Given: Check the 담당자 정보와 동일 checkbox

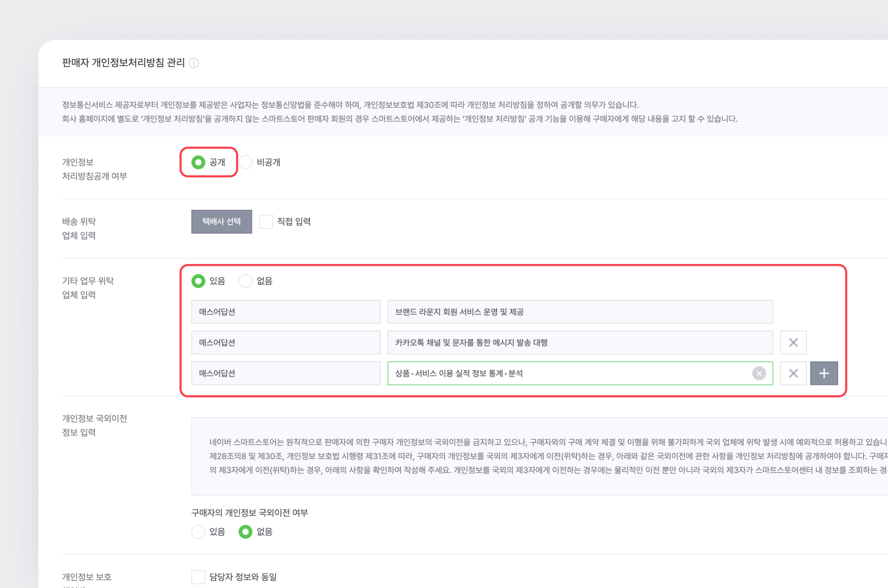Looking at the screenshot, I should 198,577.
